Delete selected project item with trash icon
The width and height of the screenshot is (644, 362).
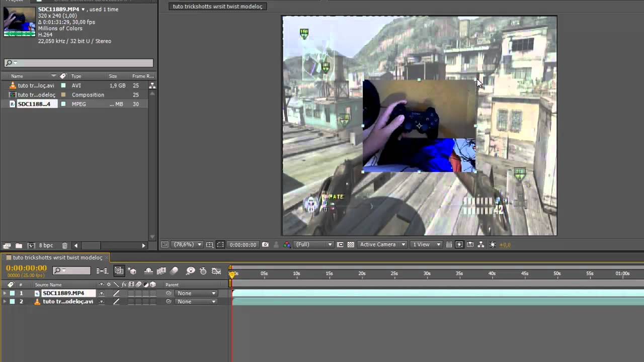tap(65, 245)
